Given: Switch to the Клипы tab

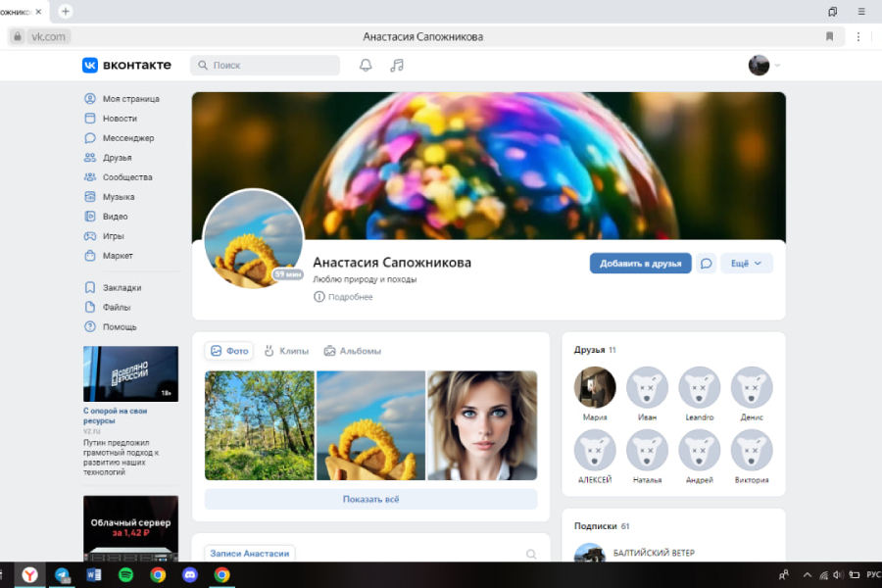Looking at the screenshot, I should click(285, 351).
